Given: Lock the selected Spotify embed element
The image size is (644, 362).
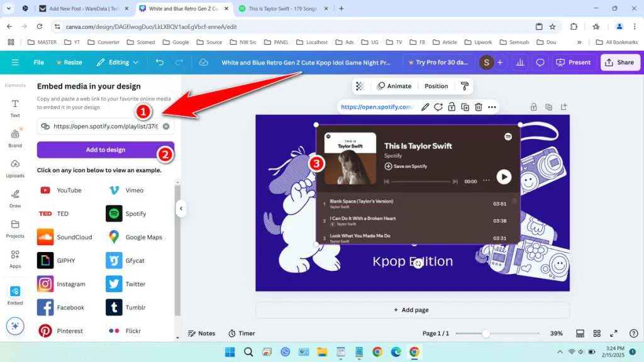Looking at the screenshot, I should pyautogui.click(x=451, y=107).
